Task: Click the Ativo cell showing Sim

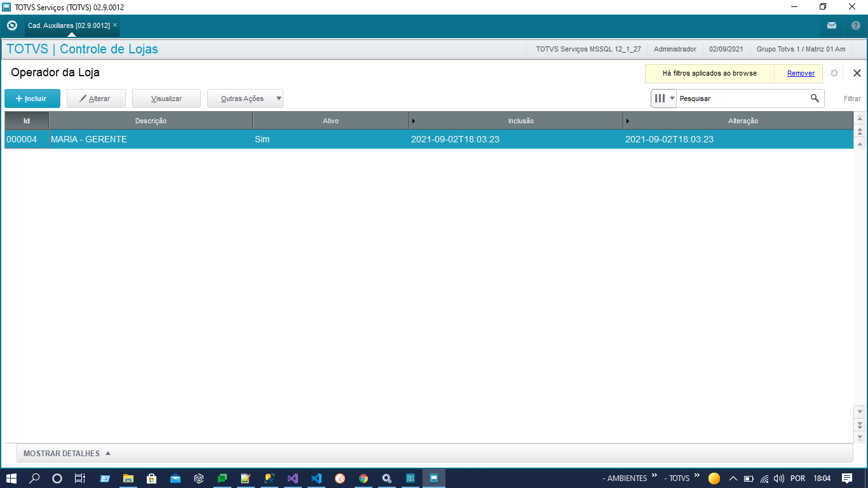Action: pos(331,139)
